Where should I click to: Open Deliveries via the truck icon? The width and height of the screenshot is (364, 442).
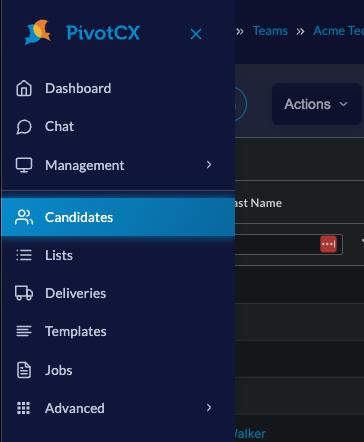coord(24,293)
